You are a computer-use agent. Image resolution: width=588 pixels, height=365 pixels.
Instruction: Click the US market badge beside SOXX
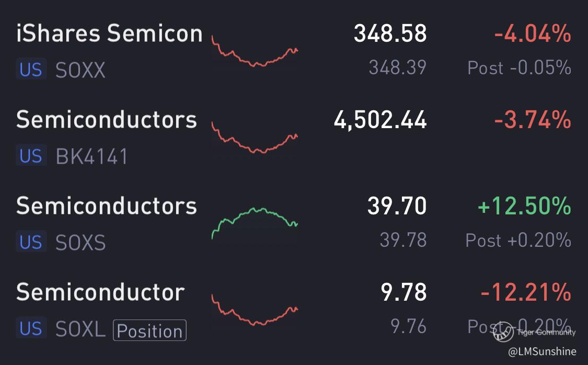pos(31,69)
